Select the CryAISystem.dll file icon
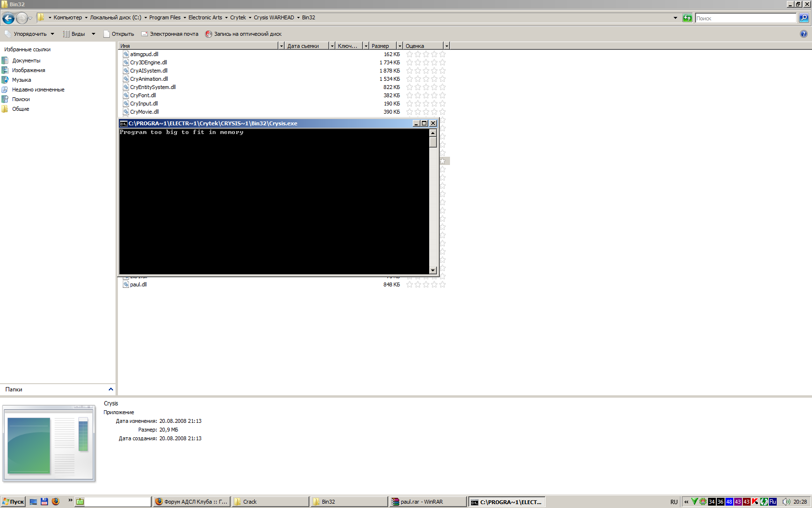 (126, 71)
